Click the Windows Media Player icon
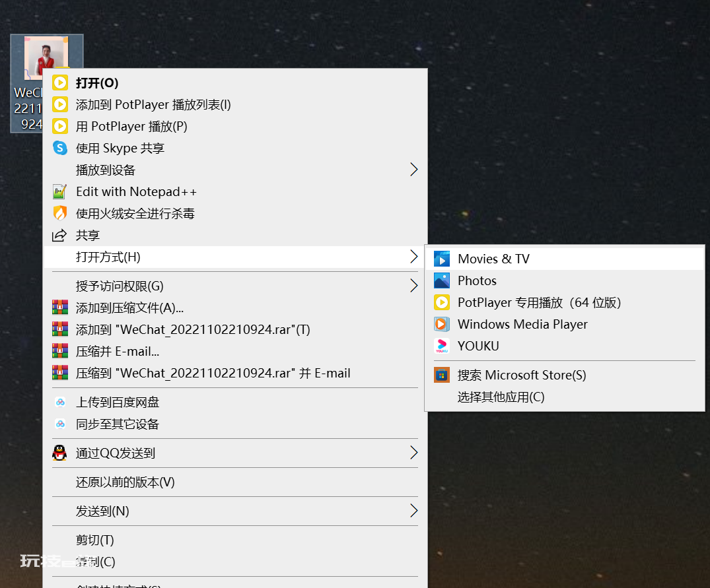 [x=441, y=324]
